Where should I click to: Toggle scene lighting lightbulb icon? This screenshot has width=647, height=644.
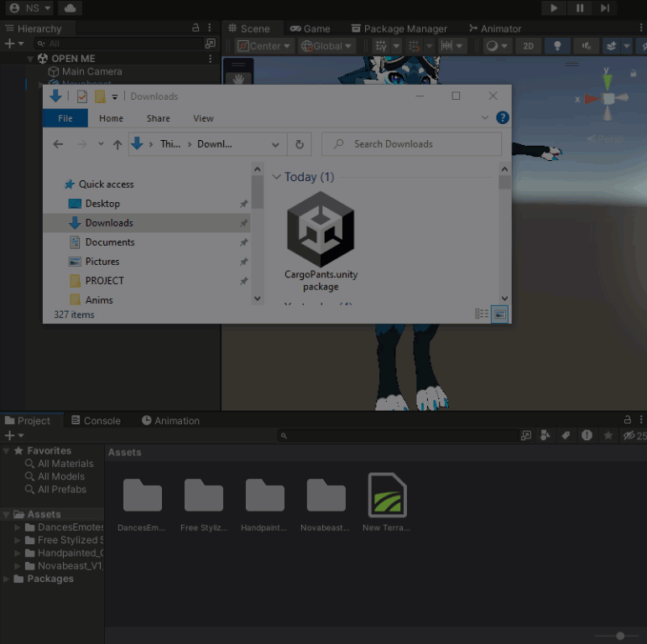(557, 46)
